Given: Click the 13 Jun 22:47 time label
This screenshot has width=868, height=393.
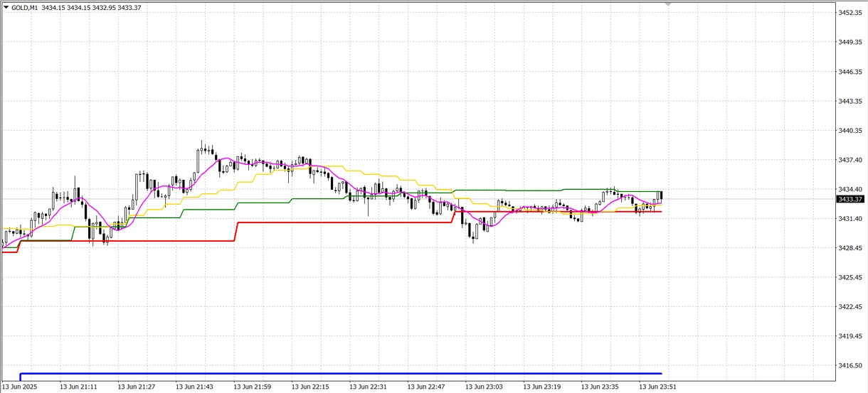Looking at the screenshot, I should [426, 387].
